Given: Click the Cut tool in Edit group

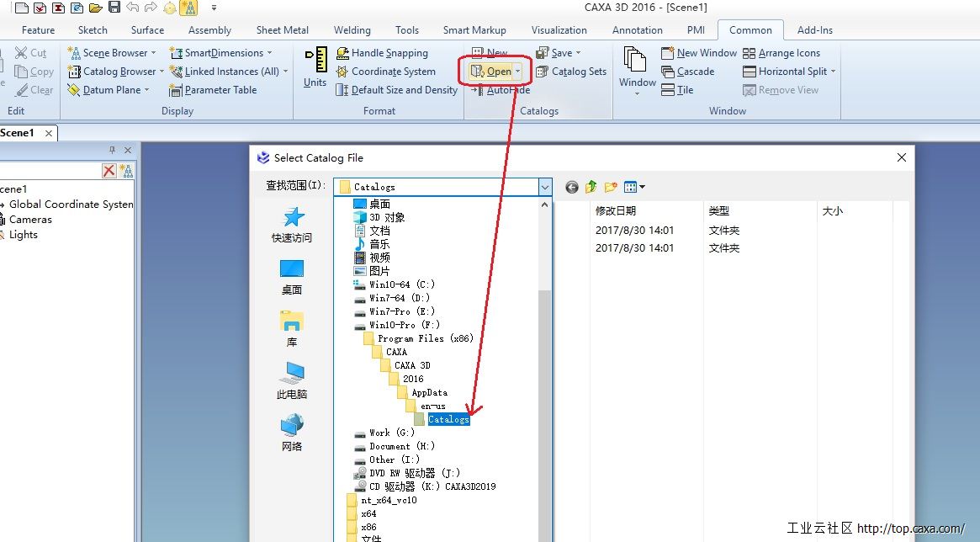Looking at the screenshot, I should point(30,53).
